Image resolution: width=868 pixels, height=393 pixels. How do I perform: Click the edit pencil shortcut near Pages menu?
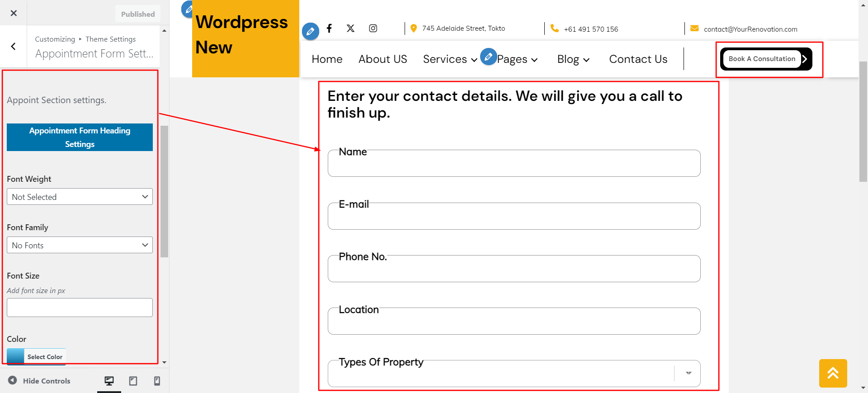coord(488,57)
